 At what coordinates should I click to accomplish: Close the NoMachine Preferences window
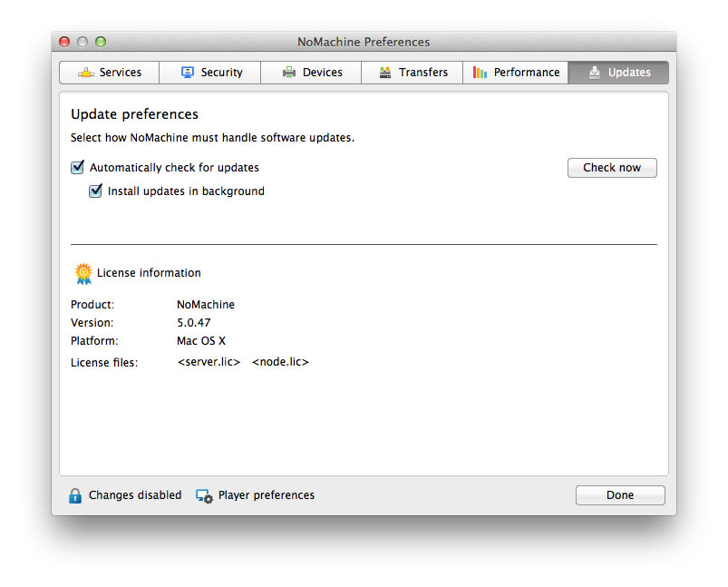pos(64,42)
